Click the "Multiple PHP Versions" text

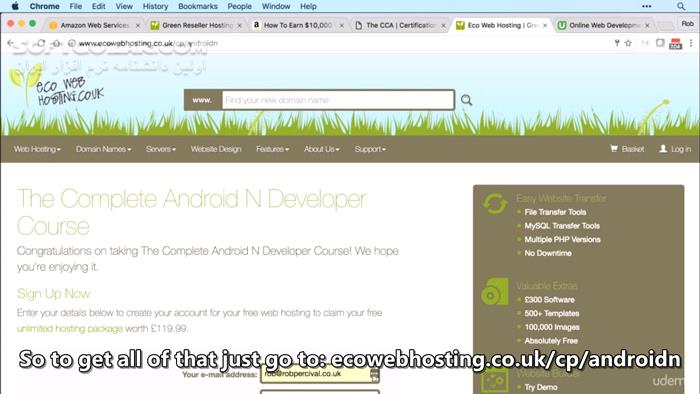[x=562, y=240]
